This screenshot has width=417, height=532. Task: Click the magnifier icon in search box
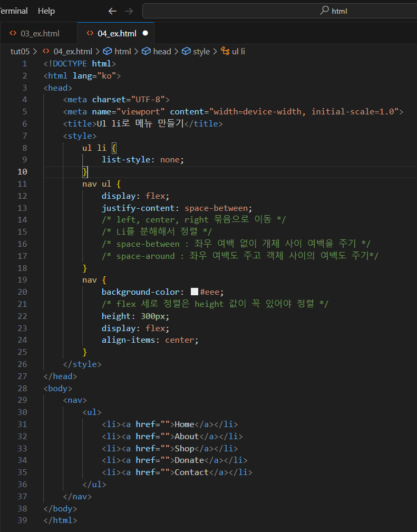324,10
